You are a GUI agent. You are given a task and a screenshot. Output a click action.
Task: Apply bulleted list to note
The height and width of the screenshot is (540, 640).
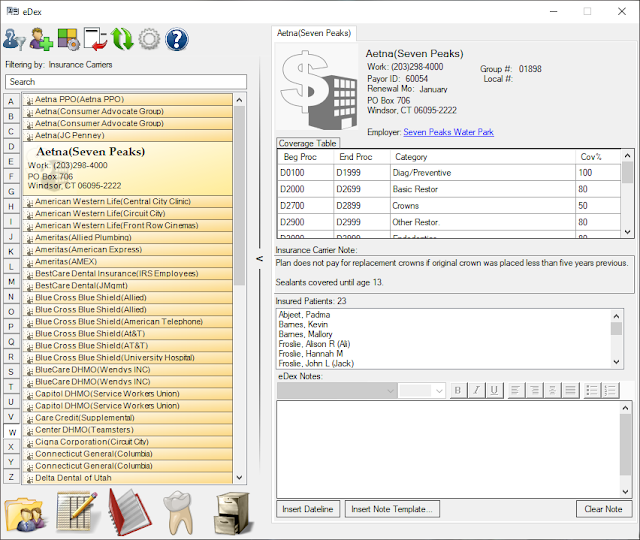point(591,391)
